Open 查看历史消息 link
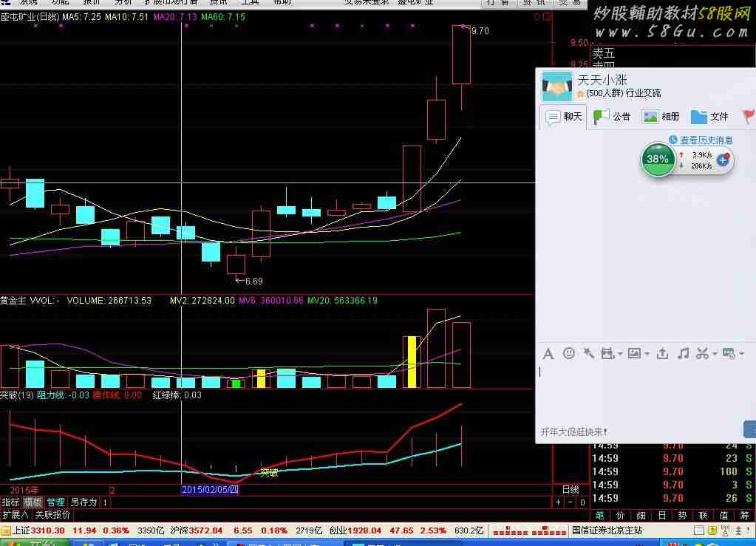The image size is (756, 546). (706, 140)
